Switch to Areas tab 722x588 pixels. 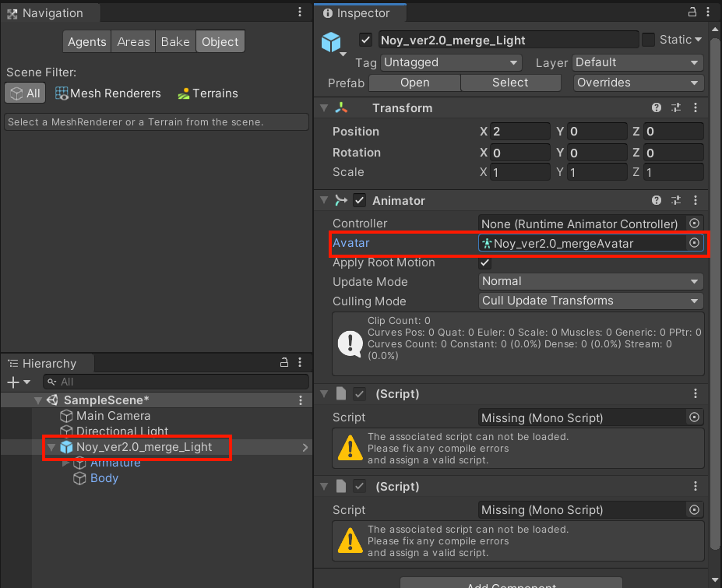coord(133,41)
